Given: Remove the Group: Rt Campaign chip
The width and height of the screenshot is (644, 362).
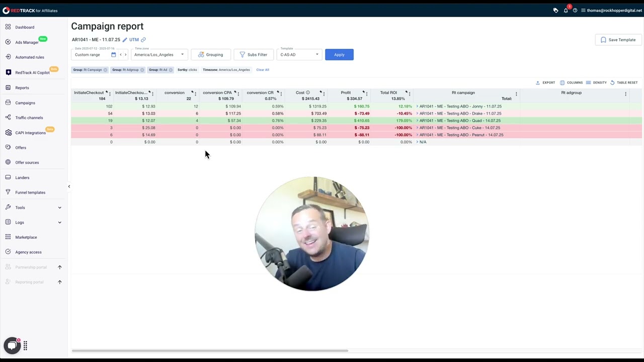Looking at the screenshot, I should tap(105, 70).
